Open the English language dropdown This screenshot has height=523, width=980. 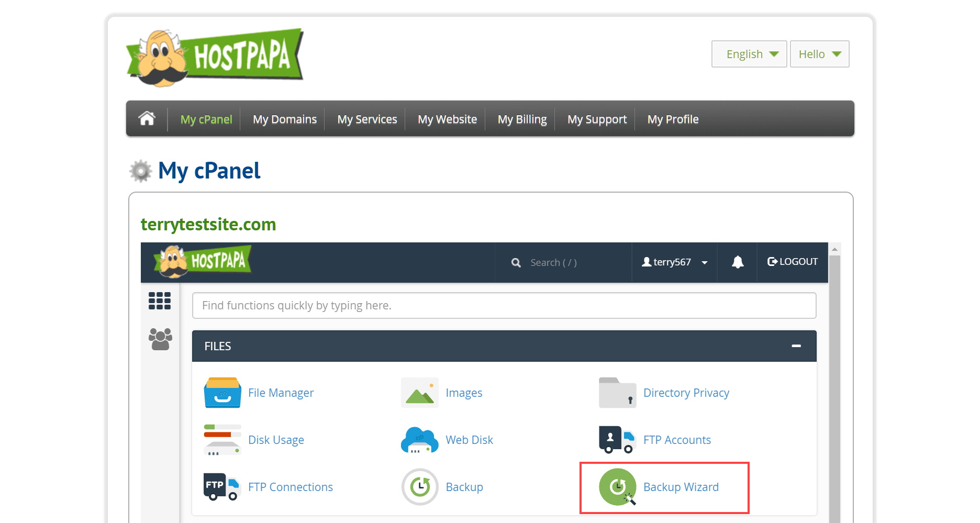[x=749, y=54]
